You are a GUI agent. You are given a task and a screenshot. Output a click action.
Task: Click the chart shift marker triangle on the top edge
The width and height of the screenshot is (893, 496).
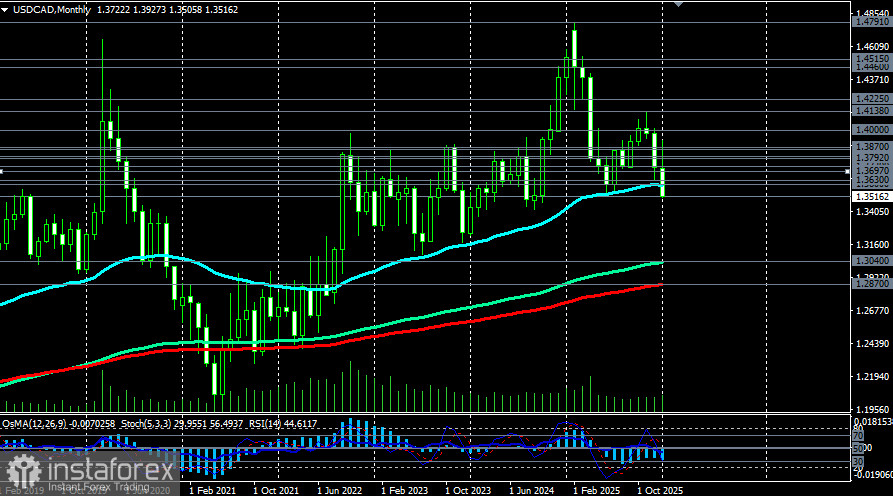[680, 4]
